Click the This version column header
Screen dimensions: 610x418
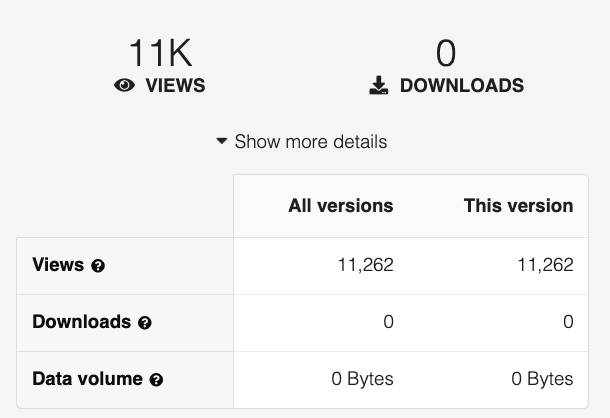pyautogui.click(x=518, y=206)
